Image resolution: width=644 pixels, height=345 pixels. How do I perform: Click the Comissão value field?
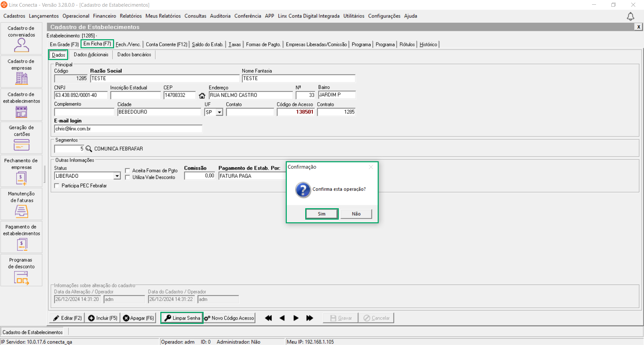click(x=200, y=176)
